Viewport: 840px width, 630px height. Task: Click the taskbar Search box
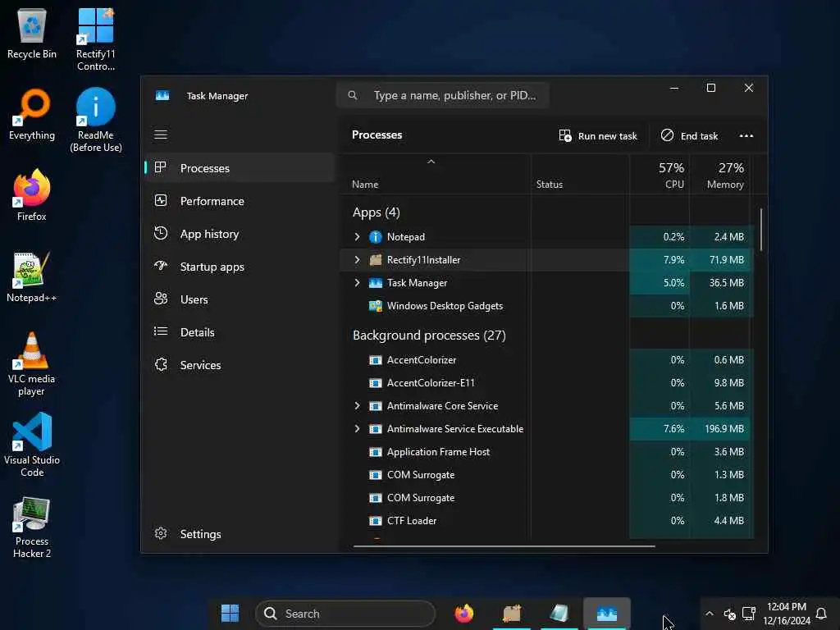tap(345, 614)
